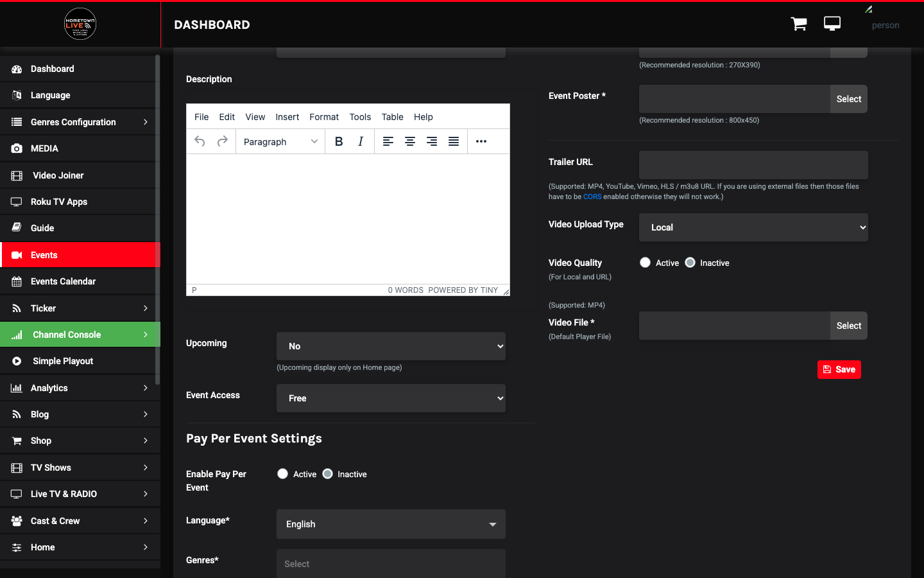This screenshot has width=924, height=578.
Task: Toggle bold formatting in the description editor
Action: pyautogui.click(x=339, y=141)
